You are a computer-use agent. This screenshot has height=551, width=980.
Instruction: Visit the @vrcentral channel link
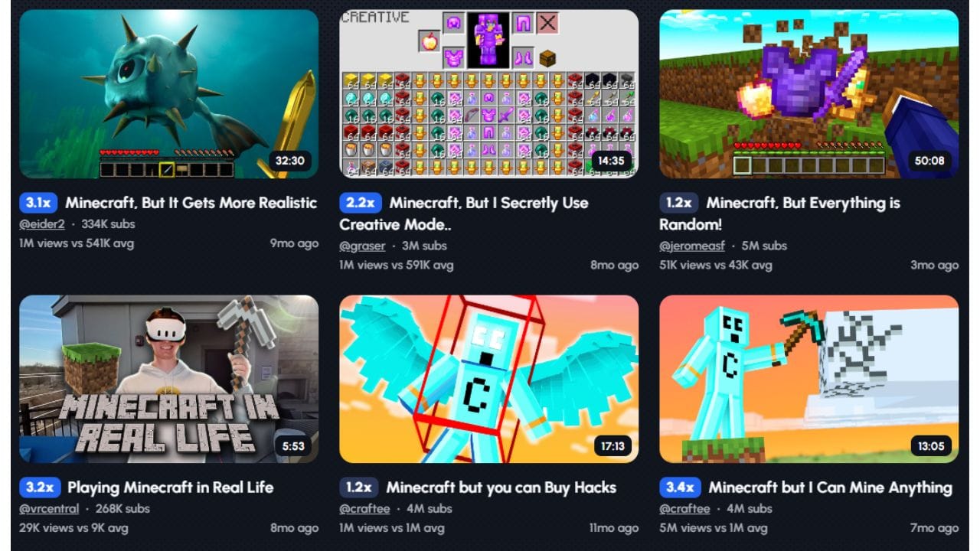tap(49, 508)
